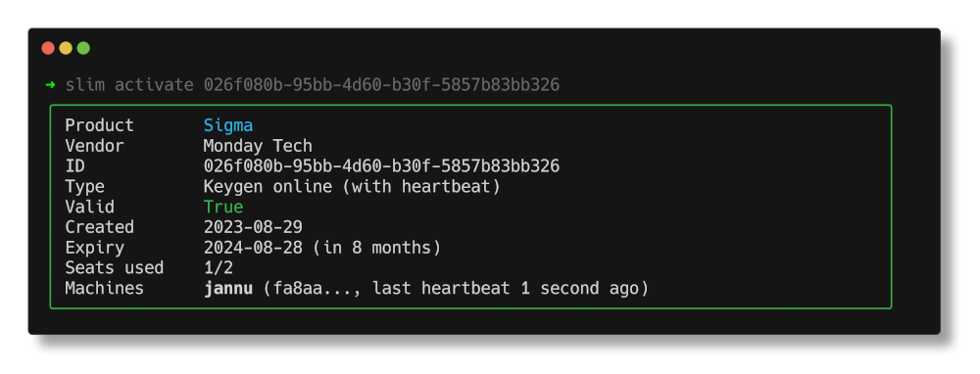Click the 'Seats used' row label
Screen dimensions: 980x374
[115, 268]
